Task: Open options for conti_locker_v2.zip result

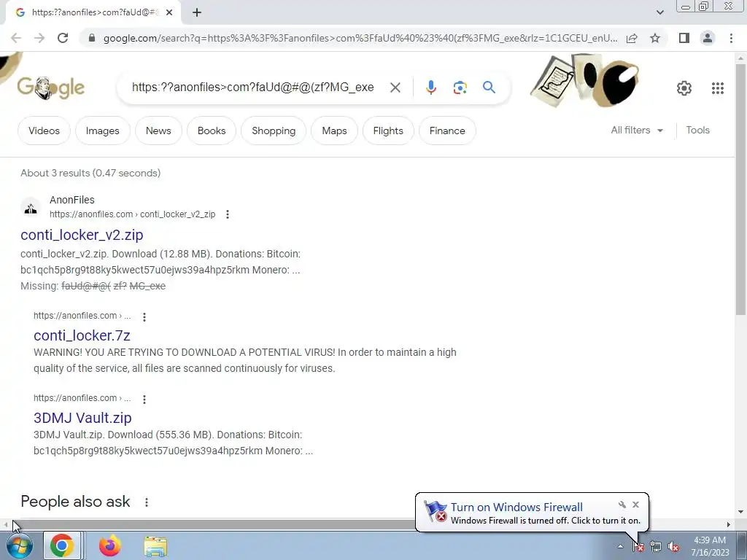Action: [228, 214]
